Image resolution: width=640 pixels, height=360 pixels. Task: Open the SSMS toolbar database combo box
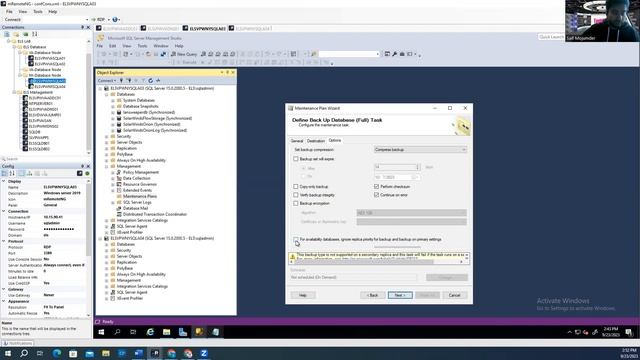click(349, 54)
